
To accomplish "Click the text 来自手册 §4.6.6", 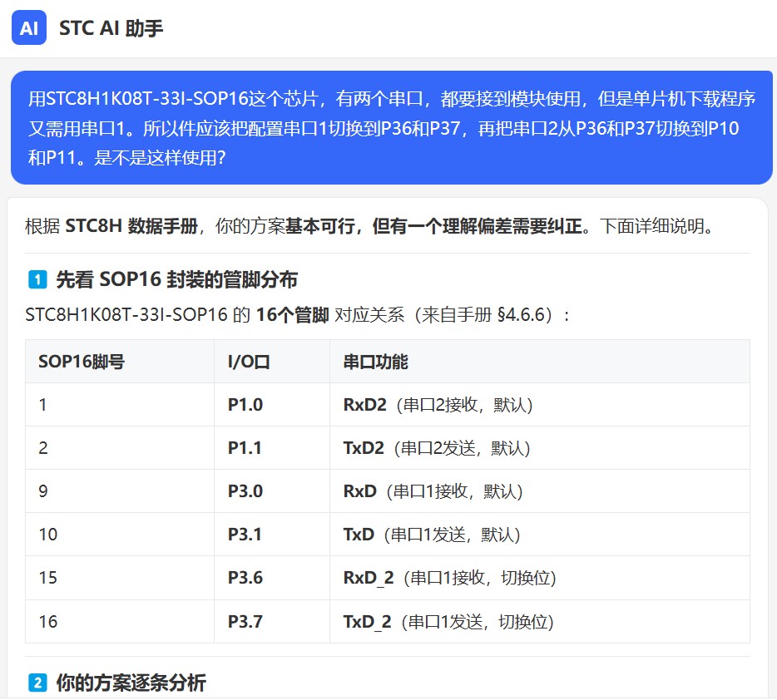I will pos(483,314).
